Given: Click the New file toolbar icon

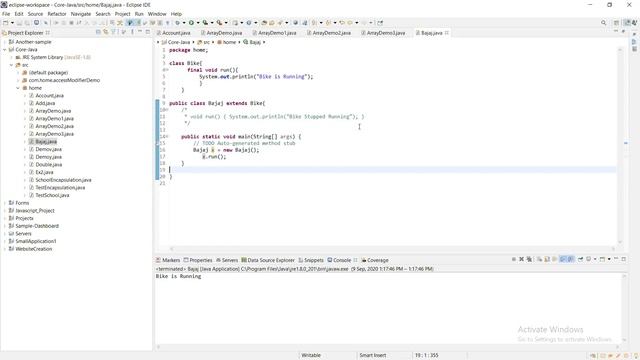Looking at the screenshot, I should click(6, 23).
